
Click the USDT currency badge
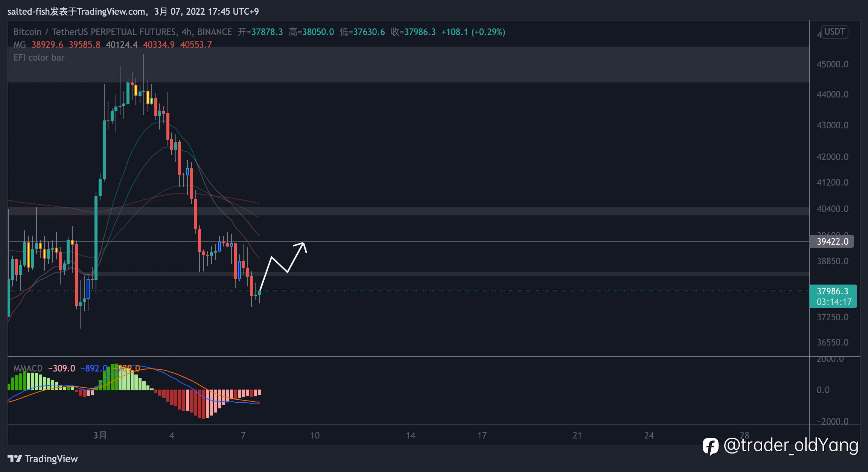(x=834, y=32)
